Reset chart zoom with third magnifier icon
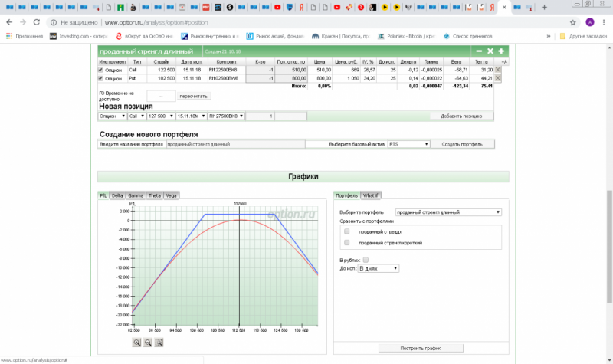 [x=159, y=343]
